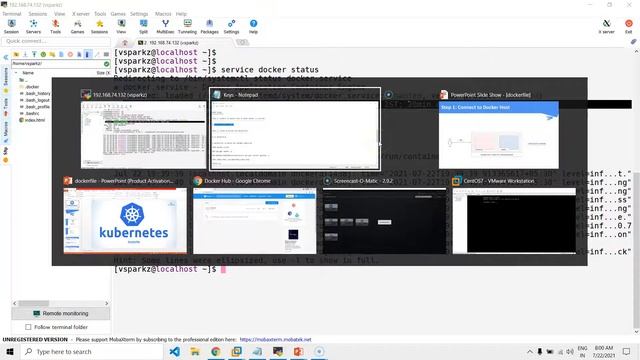Open the mobaxterm.mobatek.net link

pos(276,340)
